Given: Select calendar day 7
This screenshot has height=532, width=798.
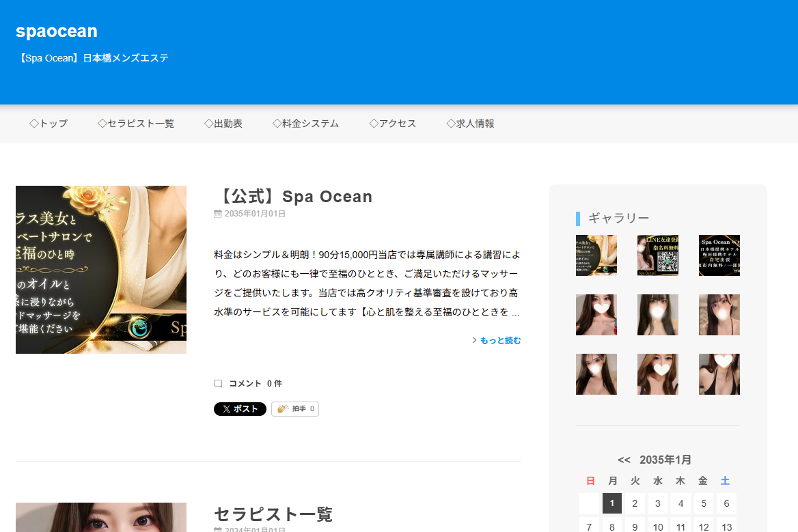Looking at the screenshot, I should 589,525.
